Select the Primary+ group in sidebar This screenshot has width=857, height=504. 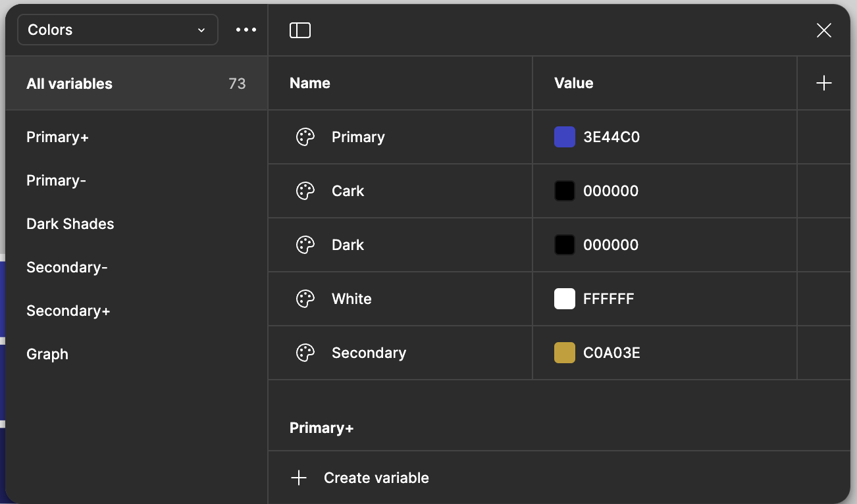[58, 137]
